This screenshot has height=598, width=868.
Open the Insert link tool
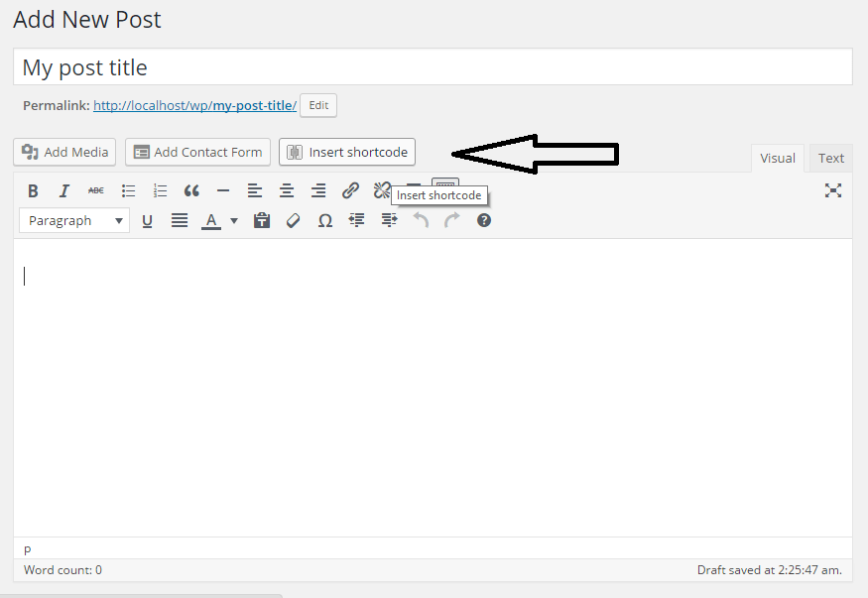350,190
